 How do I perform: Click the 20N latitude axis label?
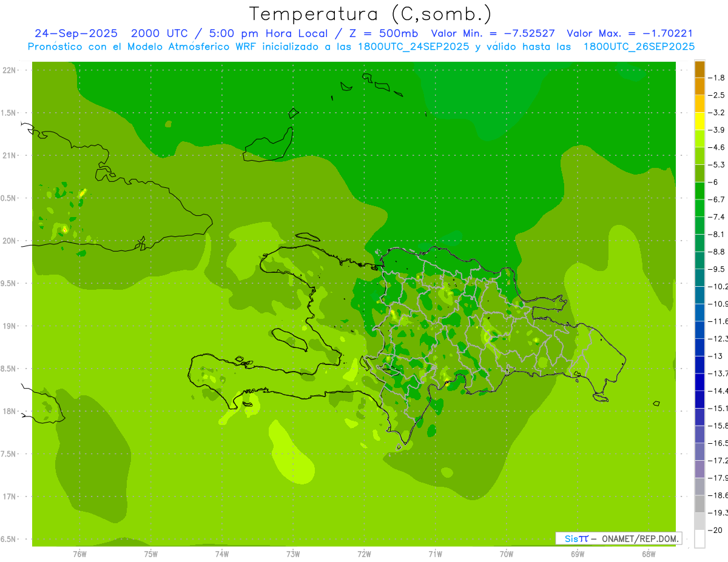[x=9, y=241]
